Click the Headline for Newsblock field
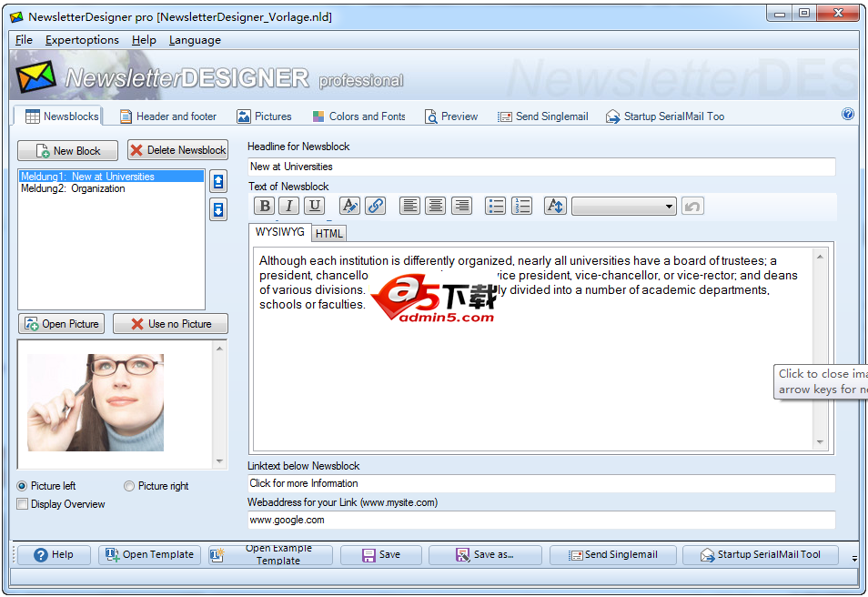 541,167
